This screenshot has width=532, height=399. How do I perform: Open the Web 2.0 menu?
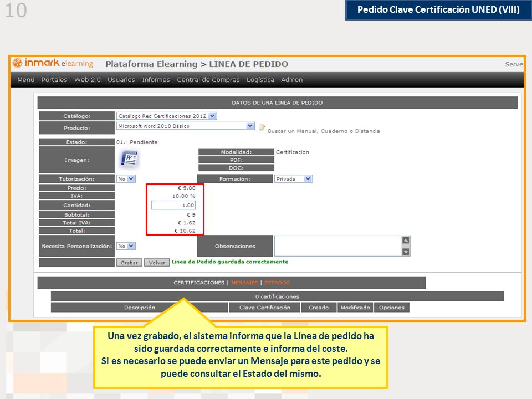[x=88, y=80]
